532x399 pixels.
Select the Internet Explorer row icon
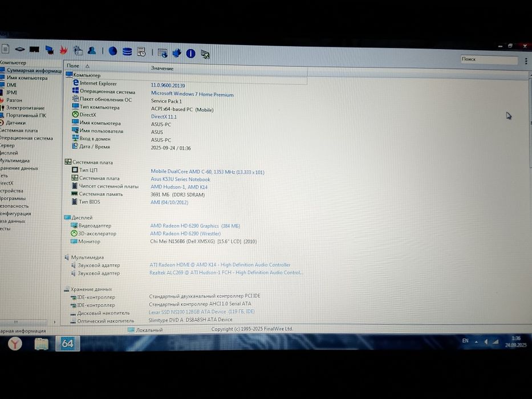click(76, 83)
